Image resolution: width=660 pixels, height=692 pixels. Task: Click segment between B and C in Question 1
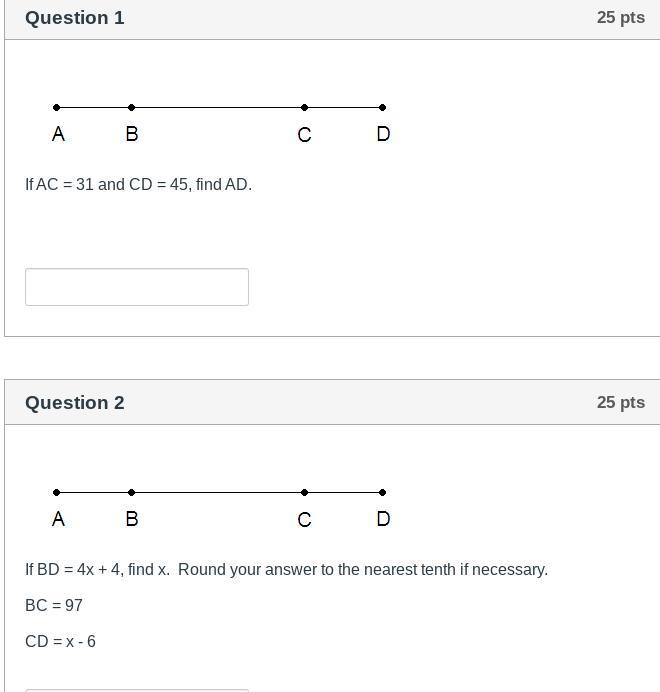[x=218, y=107]
